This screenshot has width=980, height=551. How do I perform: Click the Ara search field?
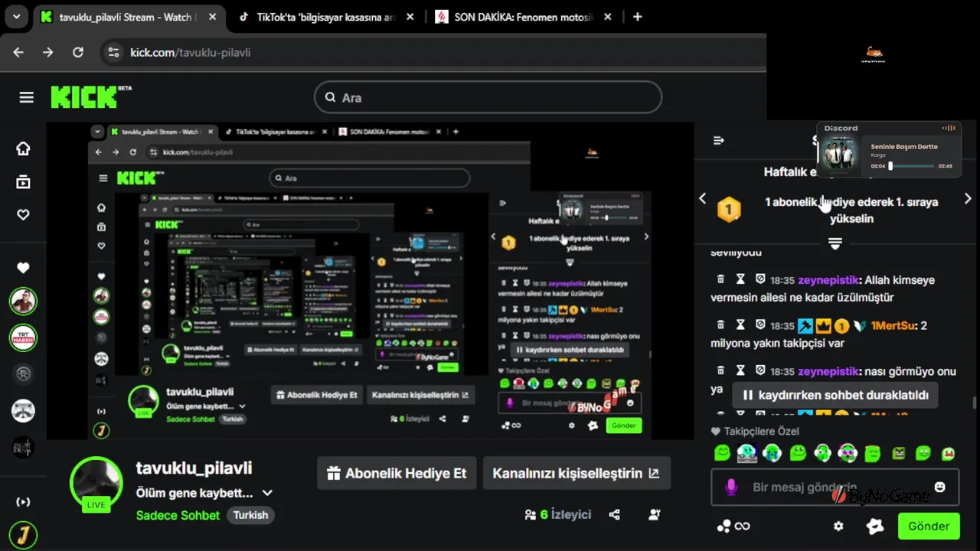coord(488,97)
